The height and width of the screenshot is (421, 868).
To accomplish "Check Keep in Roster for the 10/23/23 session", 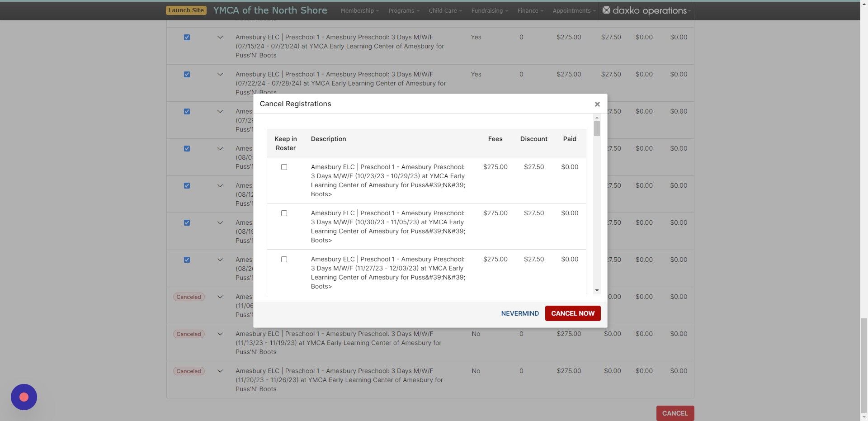I will click(284, 167).
